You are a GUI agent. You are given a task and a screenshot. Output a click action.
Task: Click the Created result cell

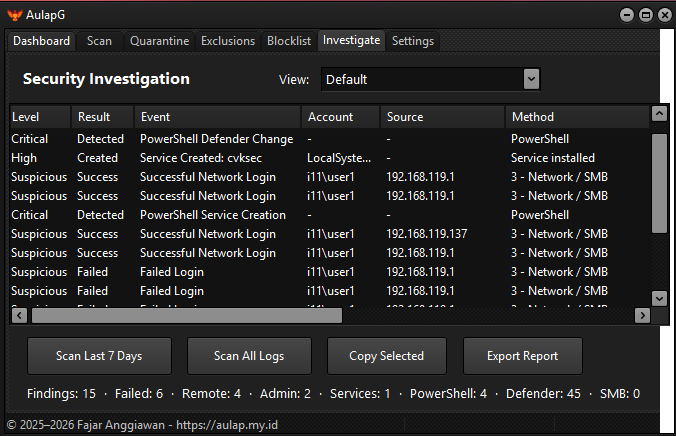[x=97, y=158]
